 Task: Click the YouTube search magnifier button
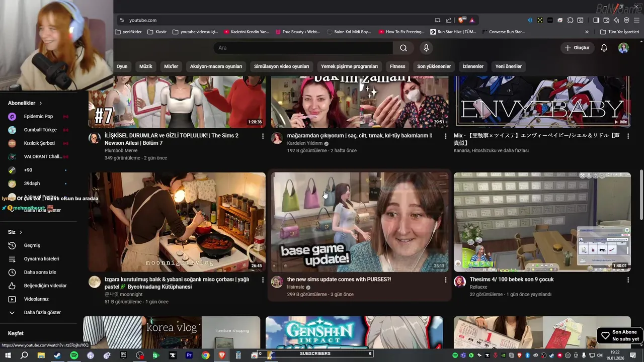(x=404, y=48)
